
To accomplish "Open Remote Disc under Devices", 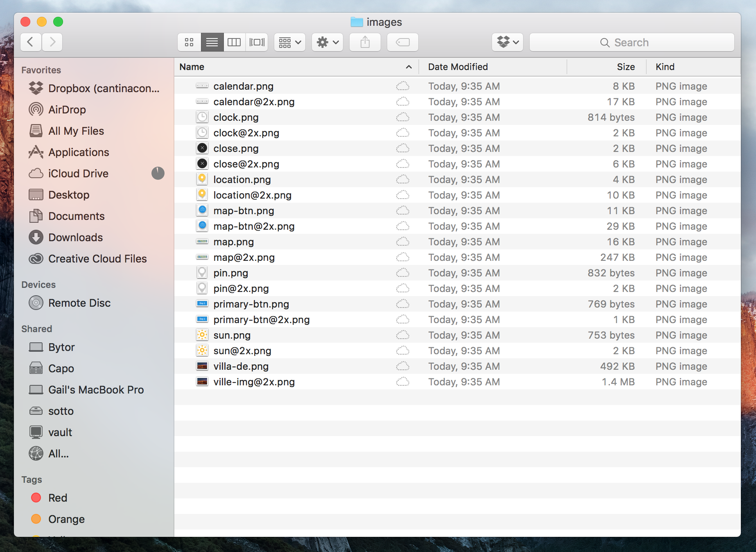I will (x=79, y=303).
